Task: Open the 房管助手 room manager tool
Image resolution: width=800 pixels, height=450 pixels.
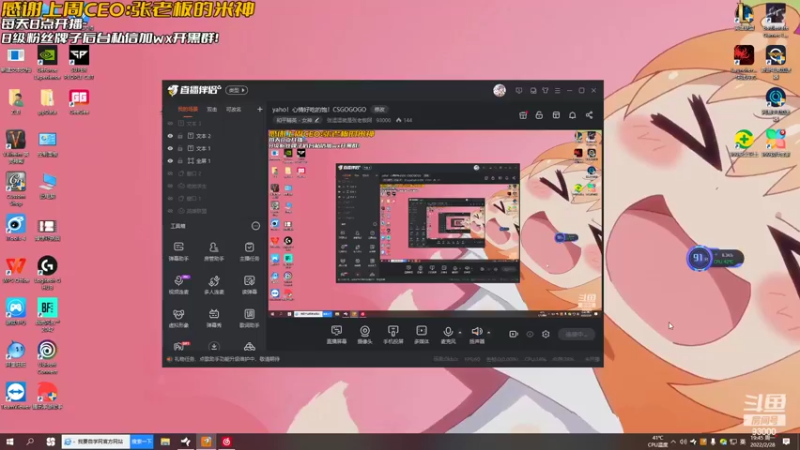Action: (x=214, y=251)
